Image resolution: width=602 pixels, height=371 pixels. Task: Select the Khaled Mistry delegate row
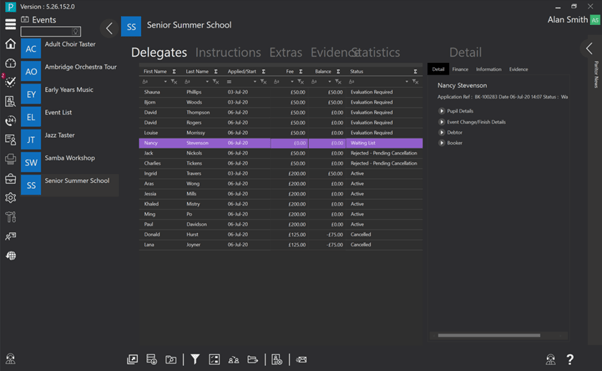point(281,204)
